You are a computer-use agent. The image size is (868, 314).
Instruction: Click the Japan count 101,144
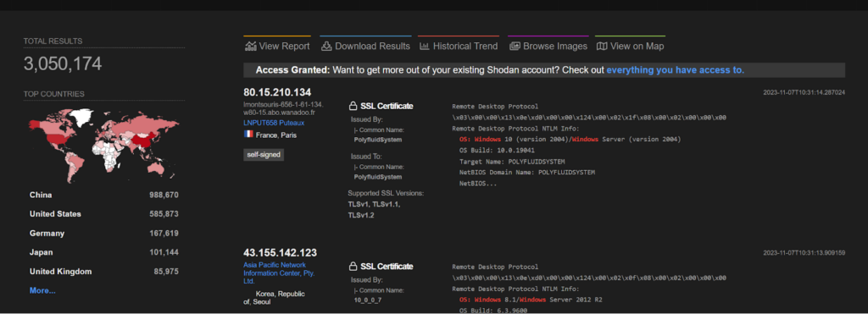coord(164,252)
